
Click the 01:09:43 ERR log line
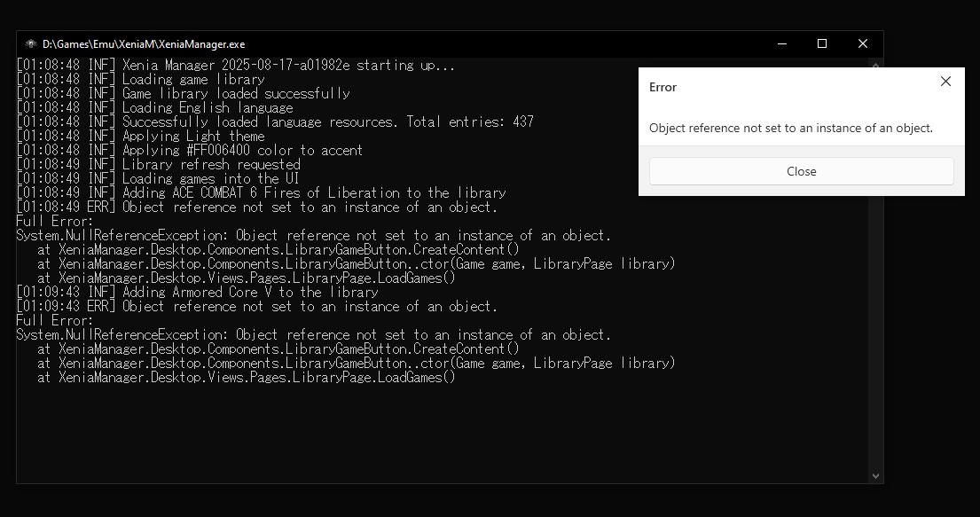point(257,307)
